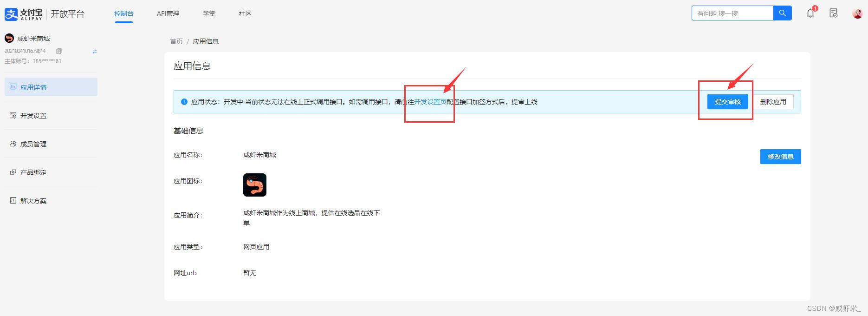Viewport: 868px width, 316px height.
Task: Open 成员管理 in the sidebar
Action: point(51,144)
